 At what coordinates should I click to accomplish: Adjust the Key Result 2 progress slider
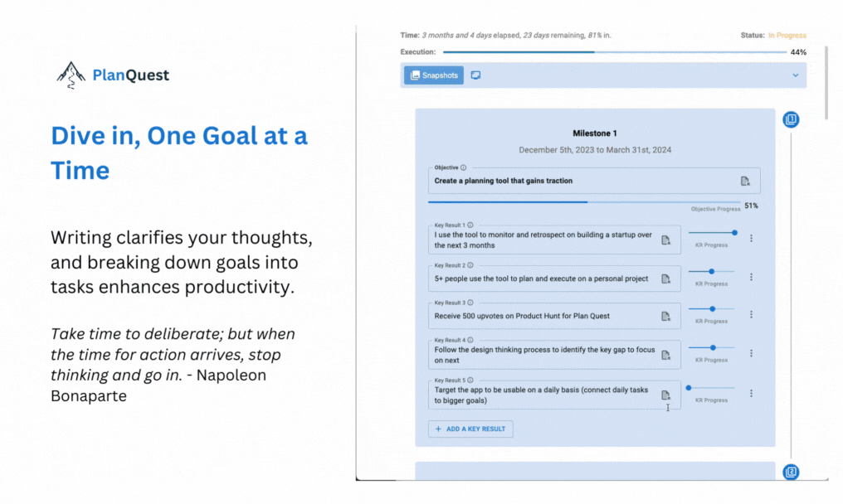pyautogui.click(x=711, y=271)
